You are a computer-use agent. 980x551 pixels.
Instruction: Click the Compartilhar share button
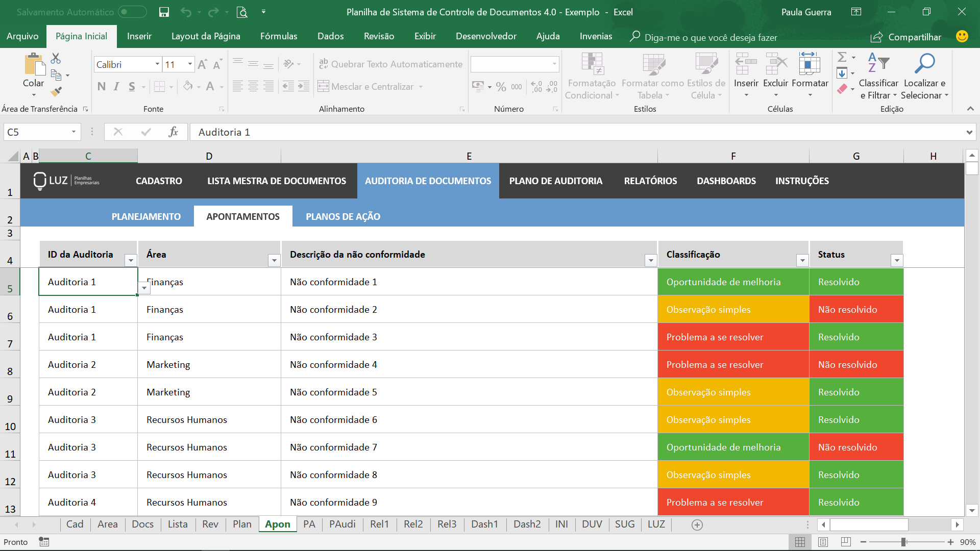(x=906, y=37)
